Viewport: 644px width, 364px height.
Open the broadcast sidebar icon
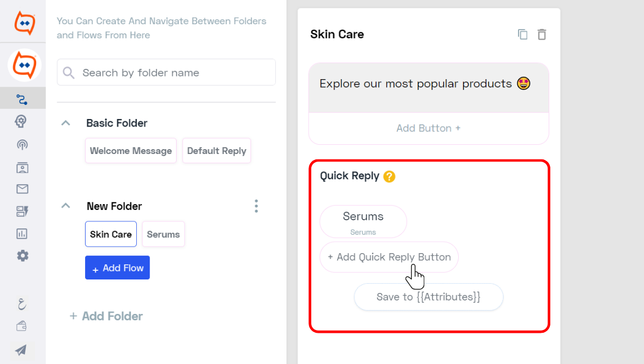pos(22,145)
